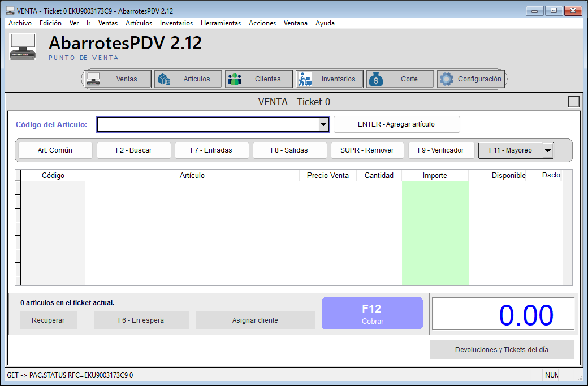Expand the Código del Artículo dropdown arrow
The image size is (588, 386).
coord(323,124)
